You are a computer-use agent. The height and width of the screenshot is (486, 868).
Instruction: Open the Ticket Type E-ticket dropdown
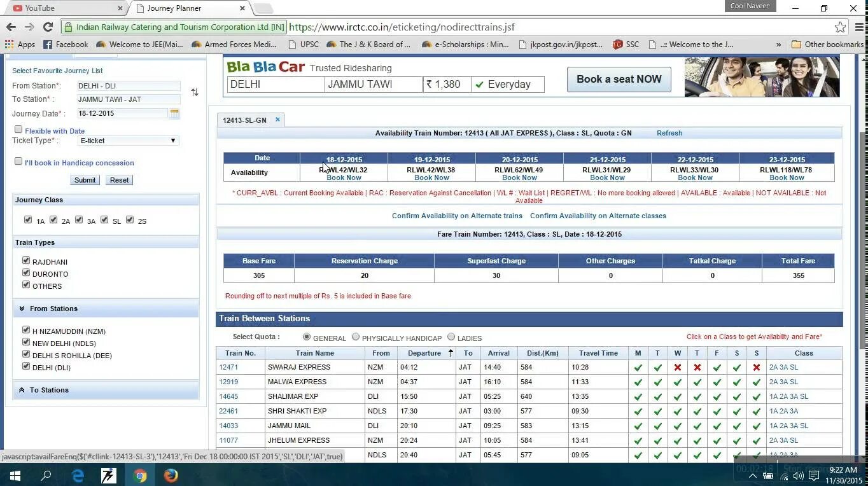[x=128, y=141]
